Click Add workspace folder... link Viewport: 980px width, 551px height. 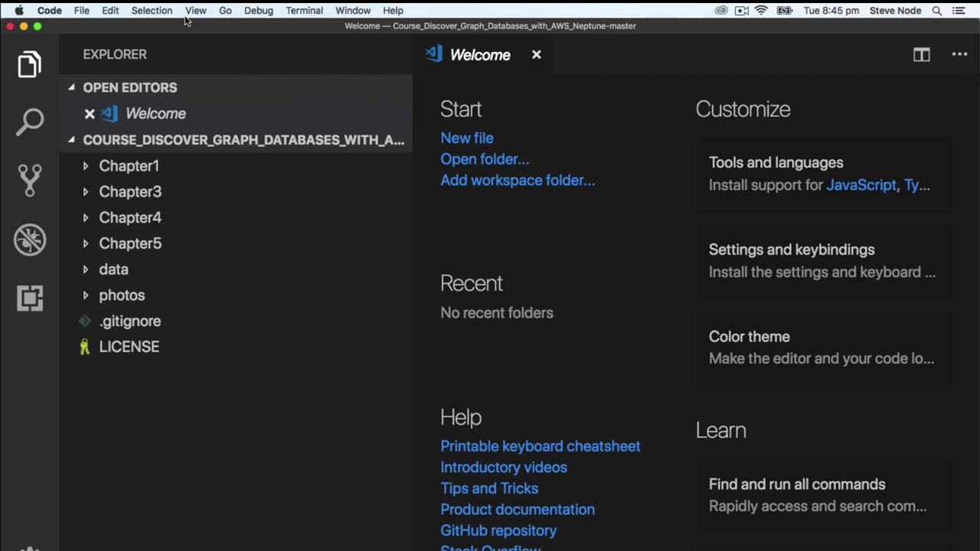coord(518,181)
